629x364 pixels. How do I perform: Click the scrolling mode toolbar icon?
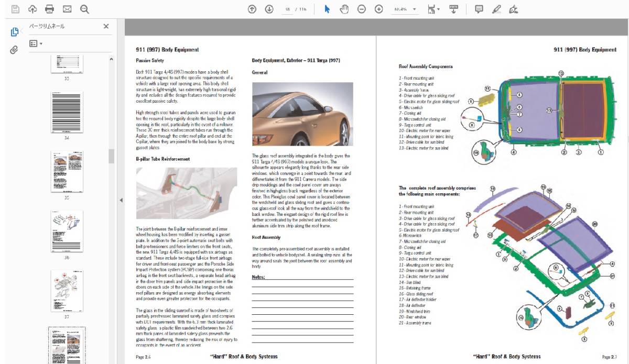tap(454, 9)
